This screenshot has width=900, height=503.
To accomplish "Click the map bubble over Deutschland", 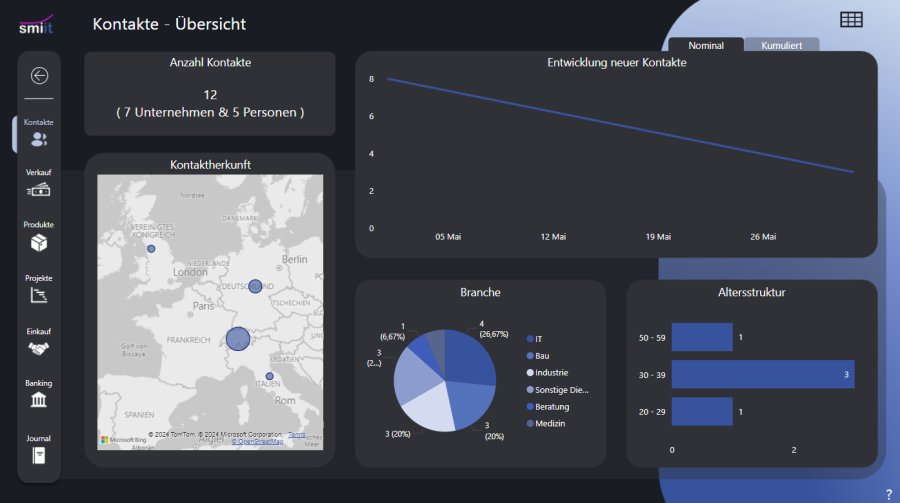I will pyautogui.click(x=255, y=286).
